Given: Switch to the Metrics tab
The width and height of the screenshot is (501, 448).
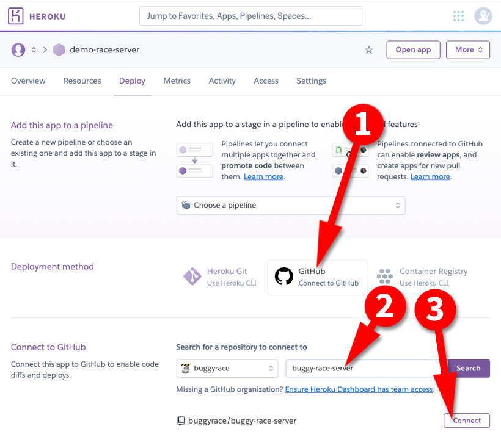Looking at the screenshot, I should pyautogui.click(x=177, y=81).
